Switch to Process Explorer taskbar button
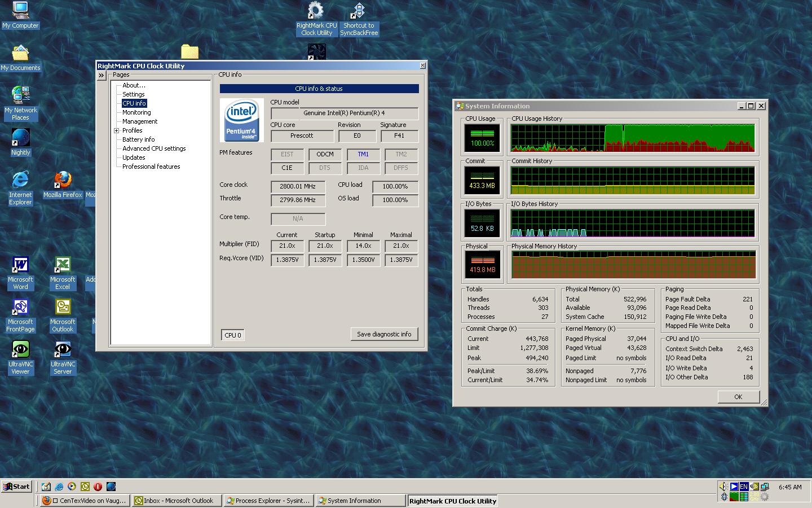 click(269, 501)
